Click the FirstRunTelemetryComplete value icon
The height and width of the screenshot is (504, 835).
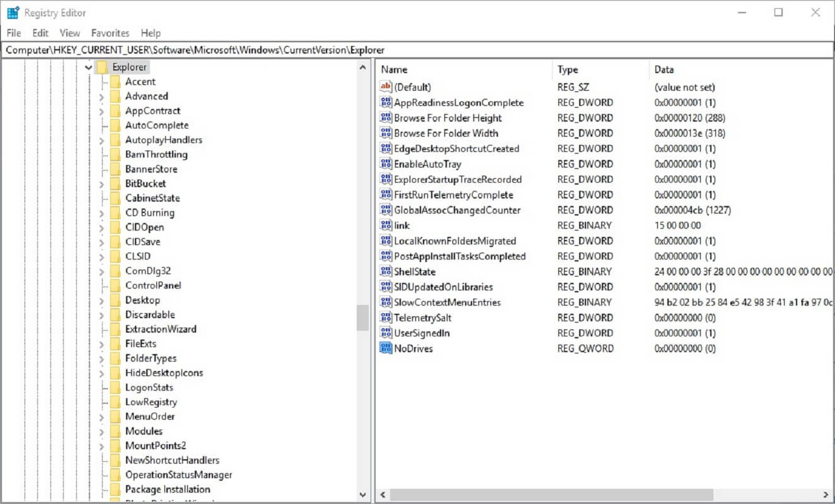click(386, 195)
